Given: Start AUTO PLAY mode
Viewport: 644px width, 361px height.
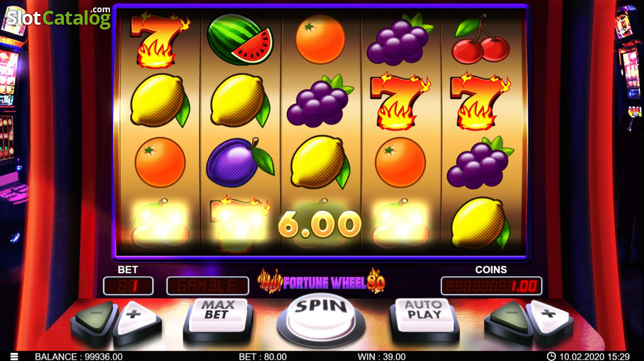Looking at the screenshot, I should [x=424, y=315].
